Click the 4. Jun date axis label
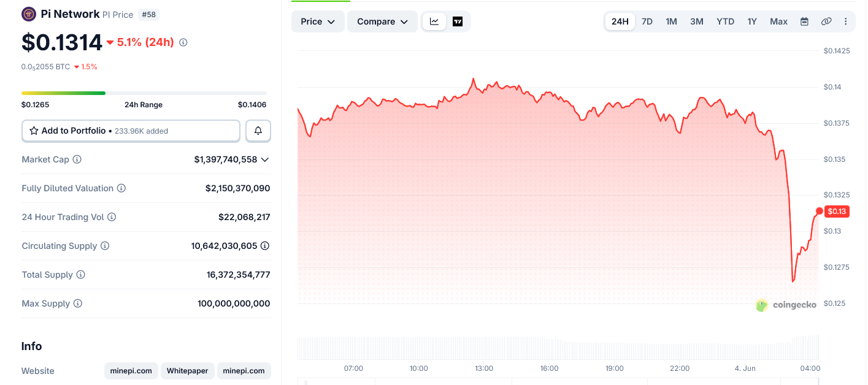Image resolution: width=868 pixels, height=385 pixels. click(745, 368)
